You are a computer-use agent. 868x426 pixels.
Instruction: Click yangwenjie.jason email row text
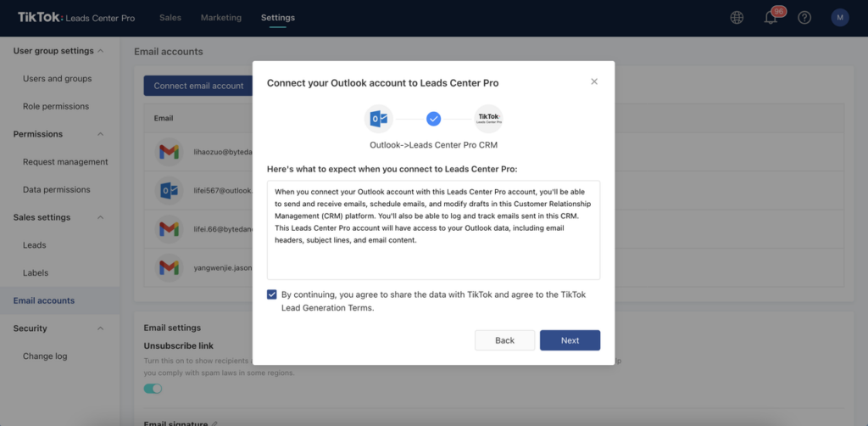pyautogui.click(x=223, y=267)
